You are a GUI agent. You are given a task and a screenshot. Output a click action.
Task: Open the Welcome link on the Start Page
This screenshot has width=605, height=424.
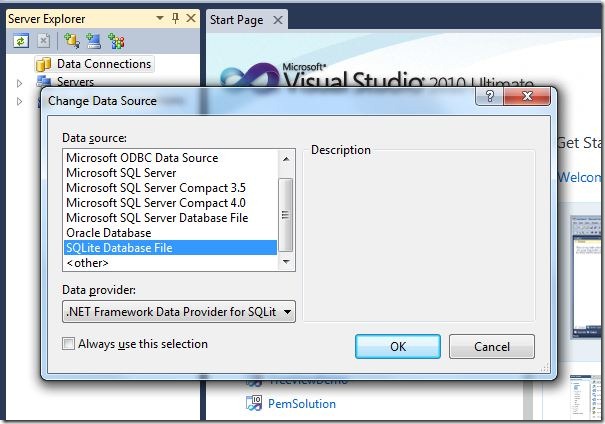pos(581,177)
